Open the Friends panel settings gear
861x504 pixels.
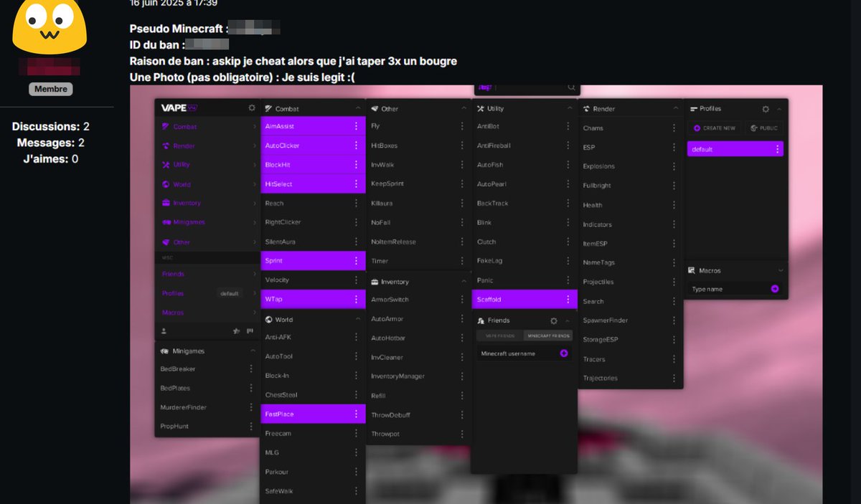(x=553, y=320)
